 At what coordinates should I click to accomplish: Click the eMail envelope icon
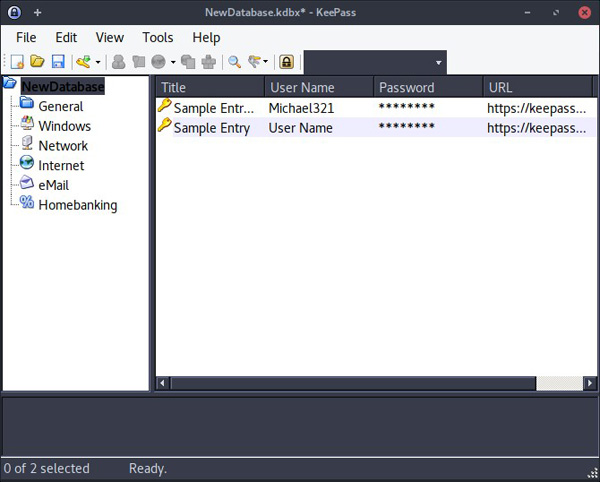(x=27, y=182)
